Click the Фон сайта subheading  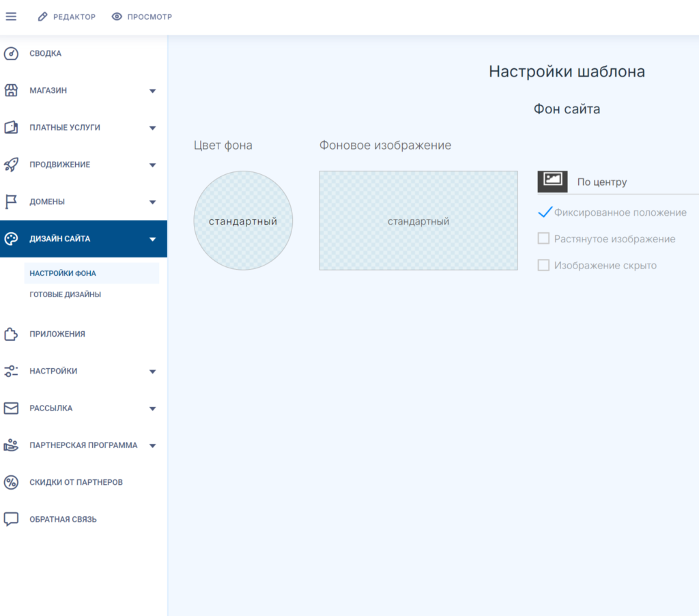point(567,109)
